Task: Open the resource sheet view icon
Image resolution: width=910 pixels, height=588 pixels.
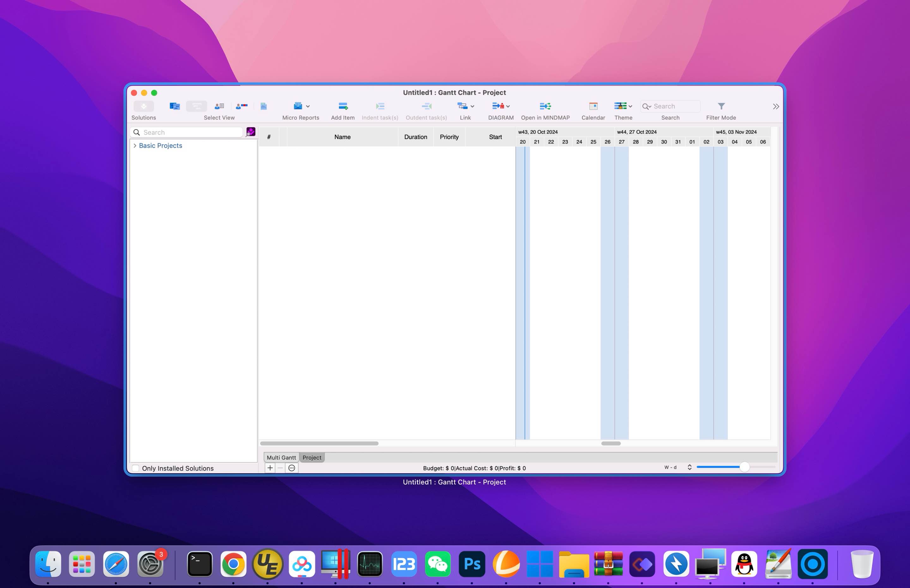Action: pyautogui.click(x=219, y=106)
